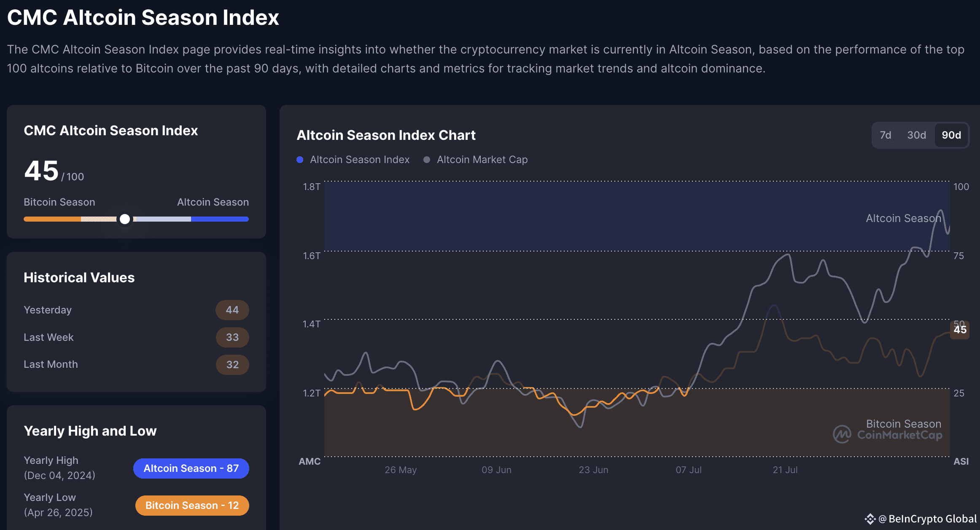Click the season index slider knob
The height and width of the screenshot is (530, 980).
(125, 219)
